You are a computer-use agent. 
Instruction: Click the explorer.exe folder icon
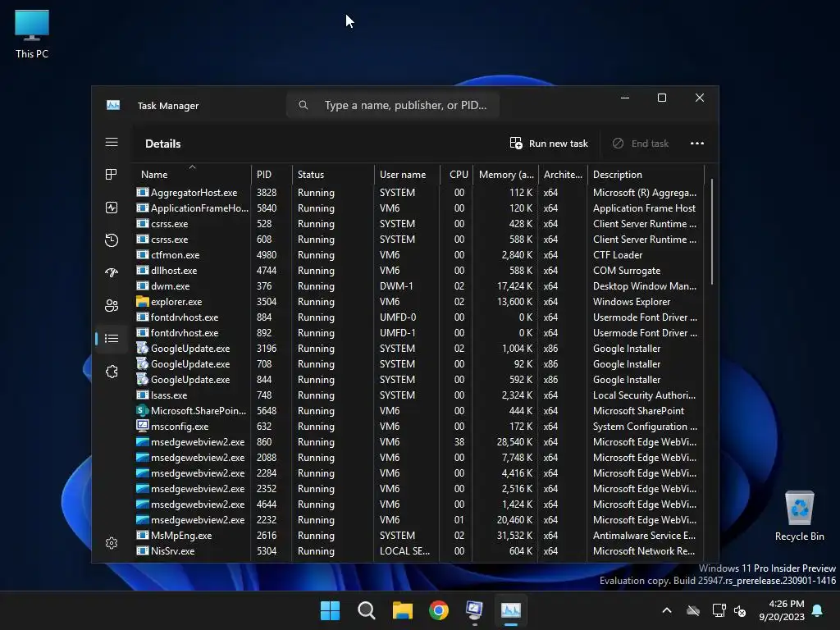pos(142,302)
